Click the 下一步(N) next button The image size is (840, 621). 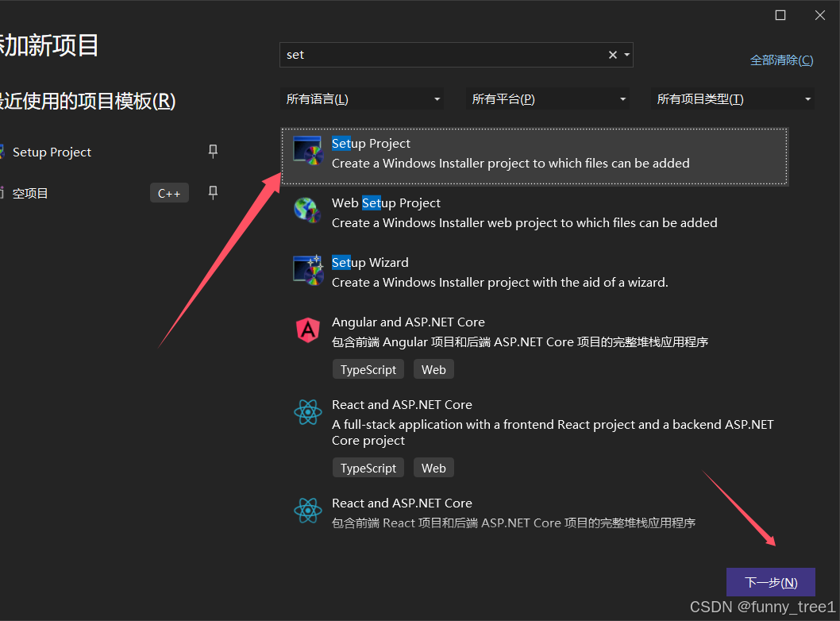pyautogui.click(x=771, y=582)
